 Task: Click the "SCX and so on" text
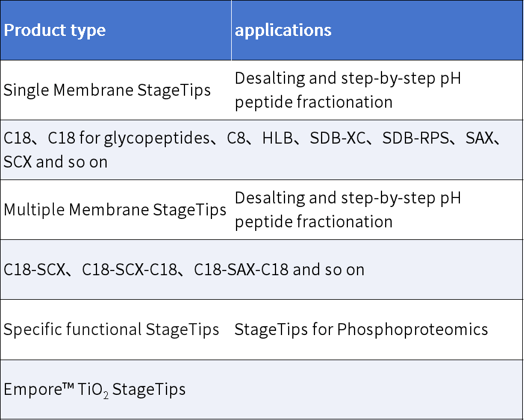56,162
